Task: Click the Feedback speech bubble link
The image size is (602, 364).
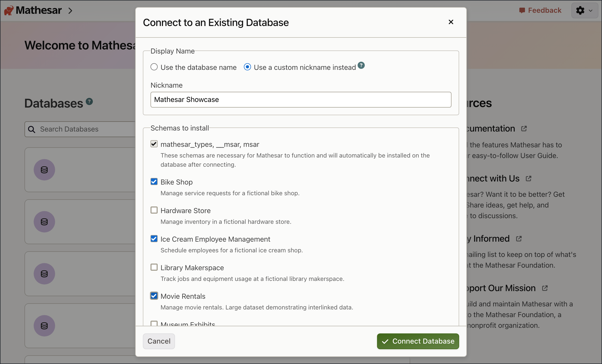Action: pos(540,10)
